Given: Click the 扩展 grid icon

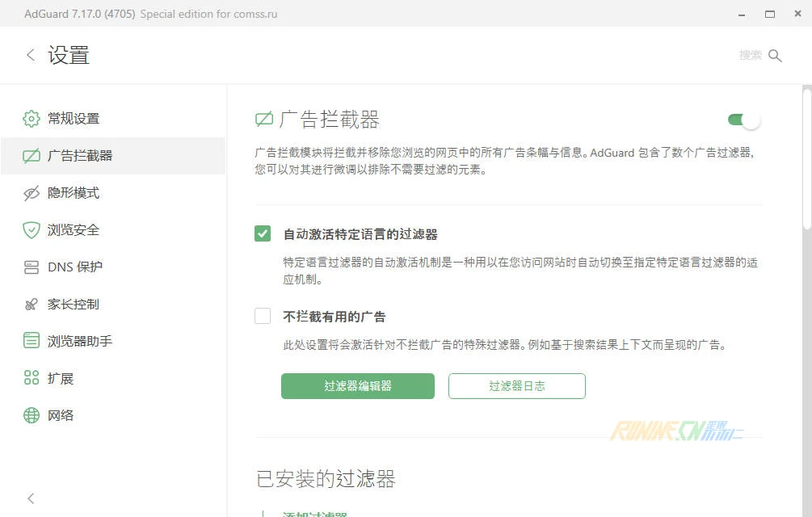Looking at the screenshot, I should pyautogui.click(x=32, y=378).
